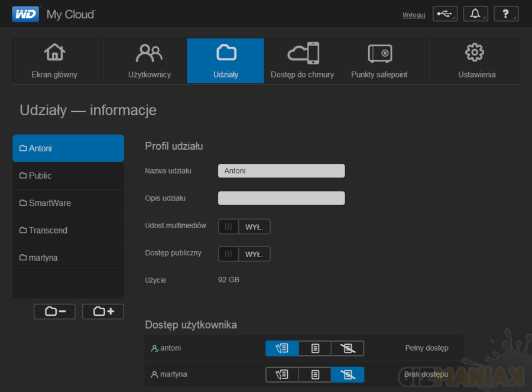Click the add share folder-plus icon

point(103,312)
